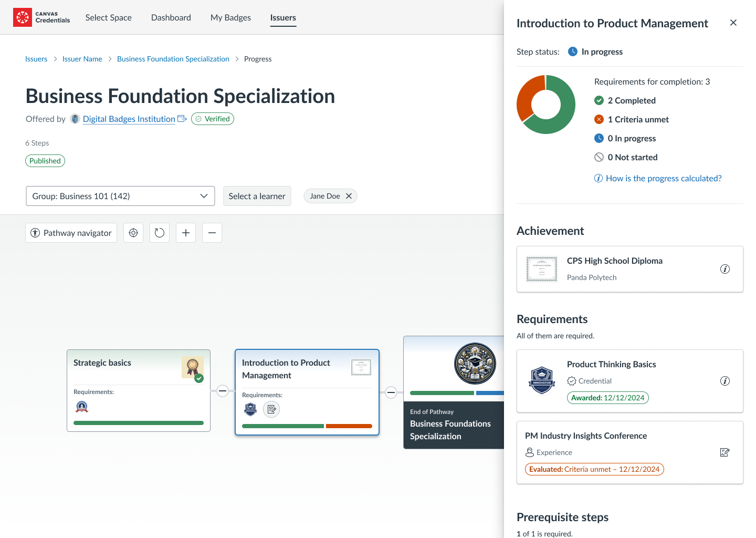This screenshot has width=756, height=538.
Task: Open the Pathway navigator
Action: (x=71, y=233)
